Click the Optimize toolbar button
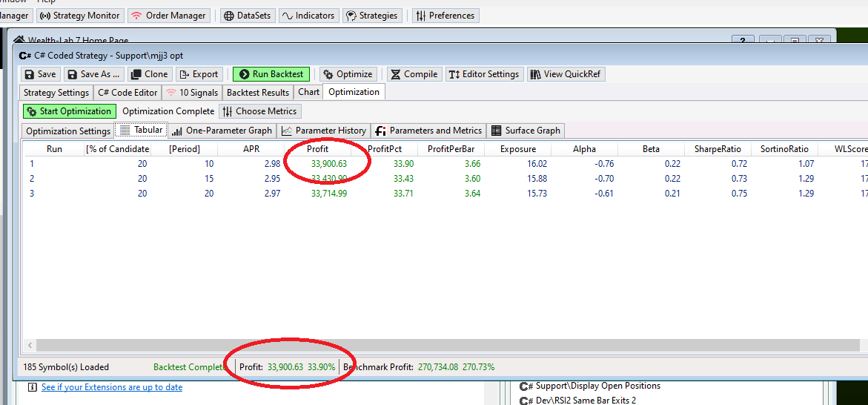Screen dimensions: 868x405 [x=348, y=74]
